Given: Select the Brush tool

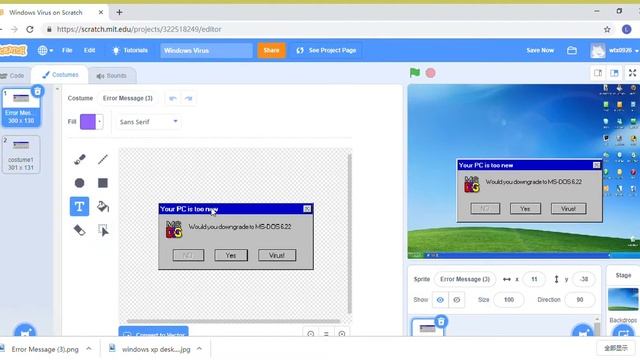Looking at the screenshot, I should point(80,159).
